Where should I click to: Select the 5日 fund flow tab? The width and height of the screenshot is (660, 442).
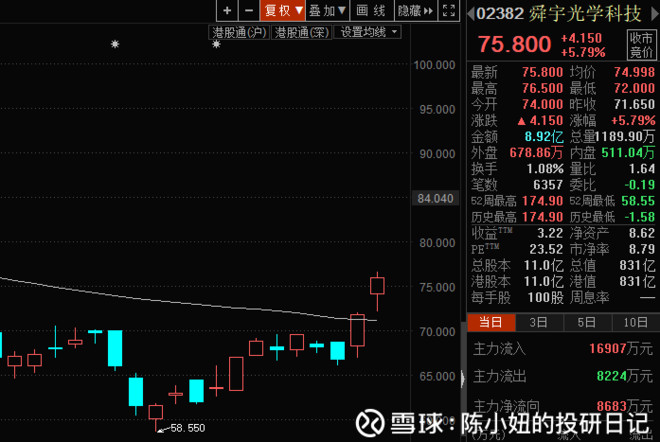pos(587,322)
